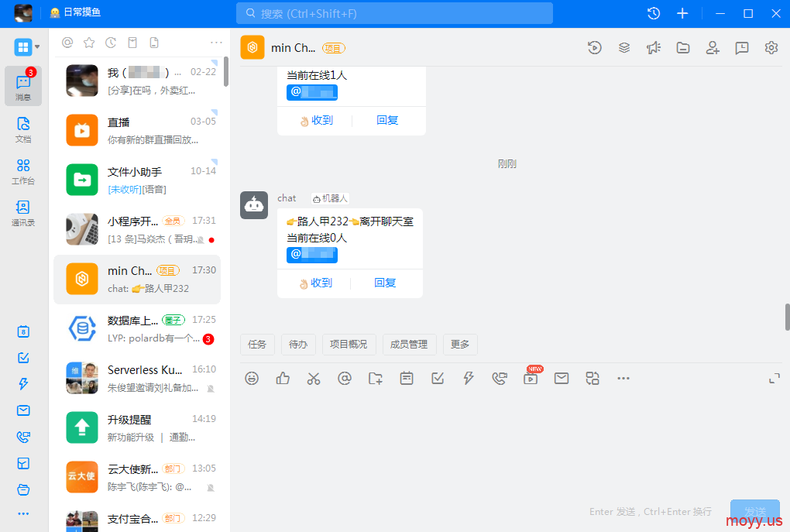Start live broadcast icon with NEW badge

[x=531, y=377]
